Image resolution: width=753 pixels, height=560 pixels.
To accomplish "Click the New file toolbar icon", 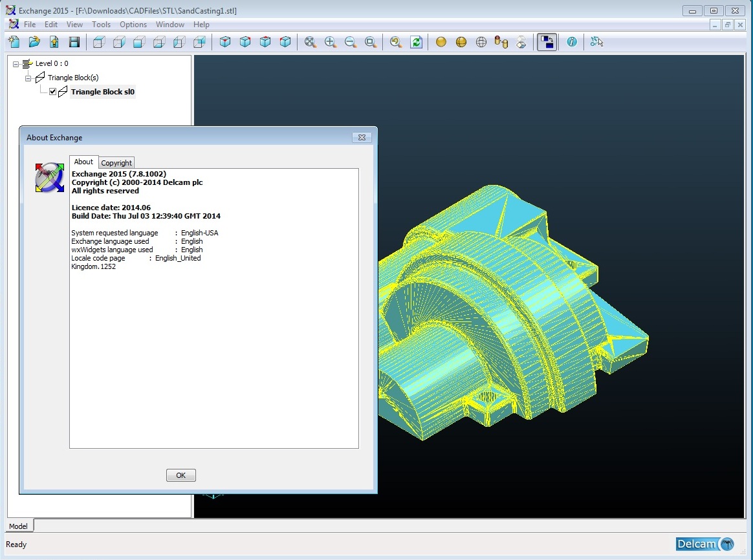I will pyautogui.click(x=14, y=42).
